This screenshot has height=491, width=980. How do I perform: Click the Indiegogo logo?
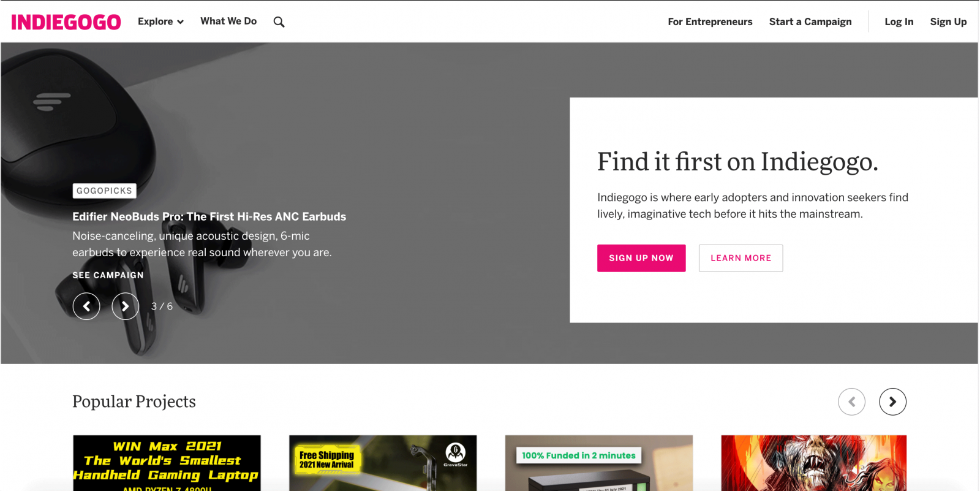[66, 22]
